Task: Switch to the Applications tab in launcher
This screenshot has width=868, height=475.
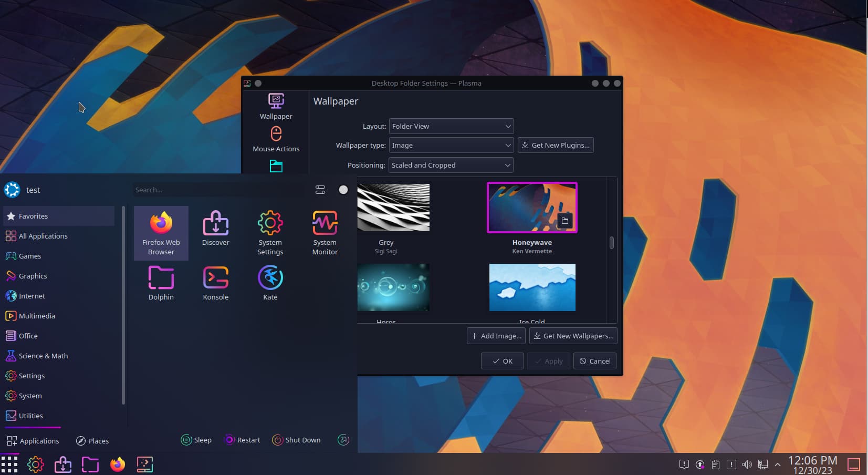Action: coord(33,440)
